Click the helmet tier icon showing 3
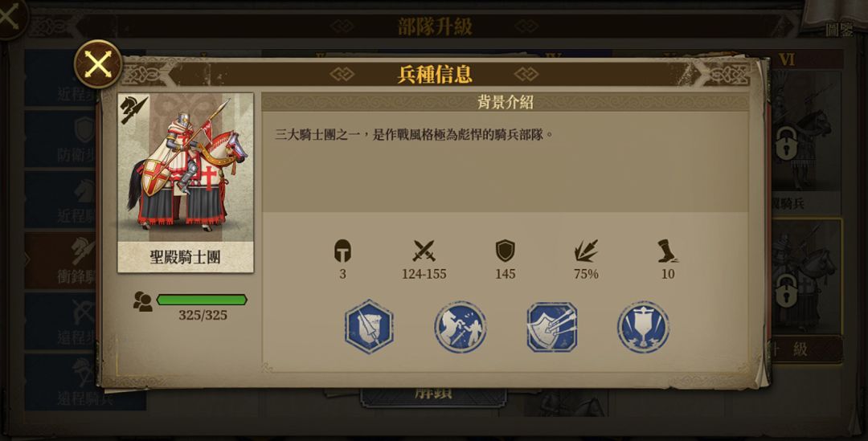This screenshot has width=868, height=441. pos(342,251)
